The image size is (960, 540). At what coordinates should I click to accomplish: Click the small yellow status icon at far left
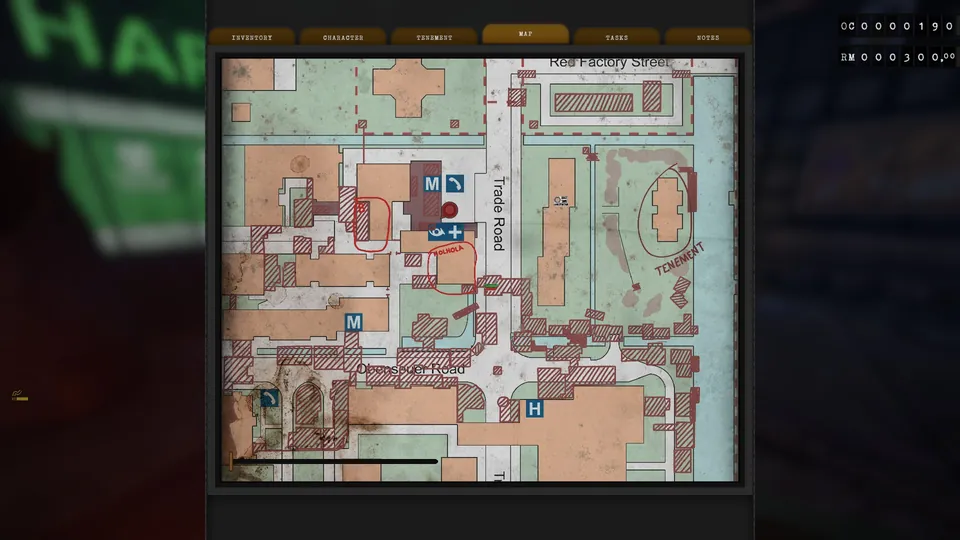[x=20, y=396]
